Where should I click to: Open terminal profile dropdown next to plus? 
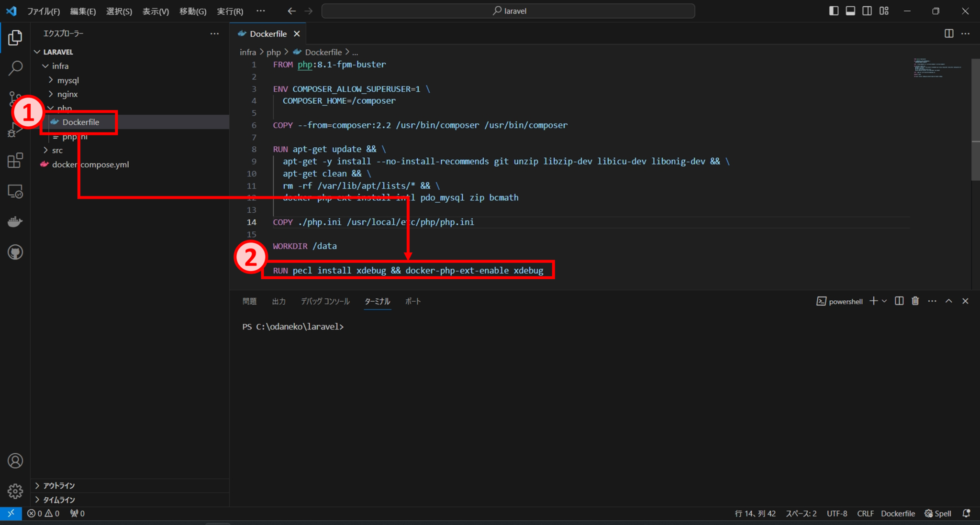(883, 301)
